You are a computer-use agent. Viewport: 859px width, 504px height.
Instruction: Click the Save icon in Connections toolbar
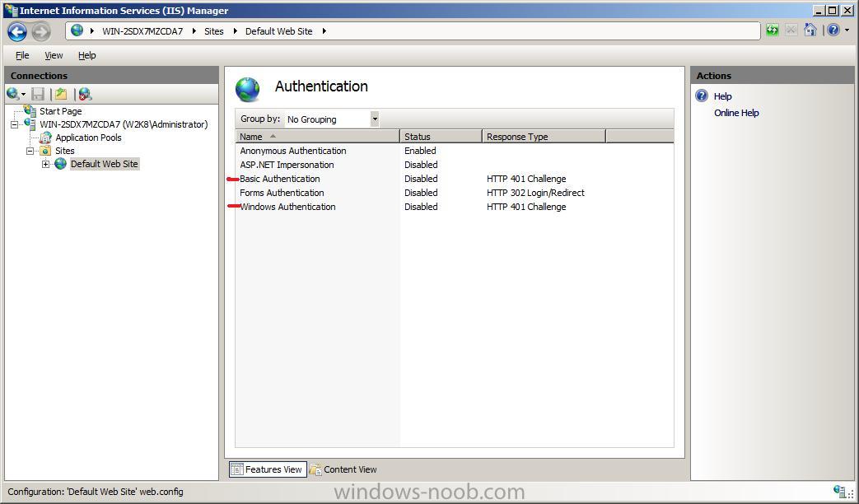point(38,94)
